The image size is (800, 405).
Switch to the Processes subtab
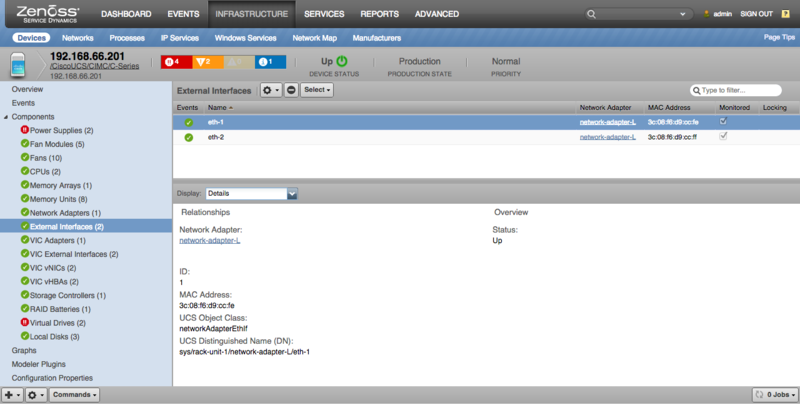pyautogui.click(x=127, y=38)
